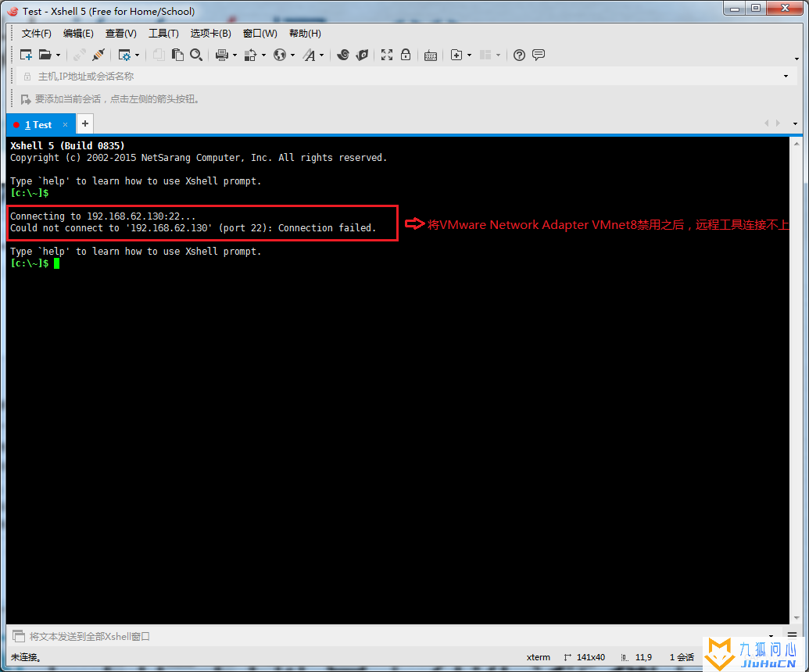
Task: Open session Properties gear icon
Action: [124, 55]
